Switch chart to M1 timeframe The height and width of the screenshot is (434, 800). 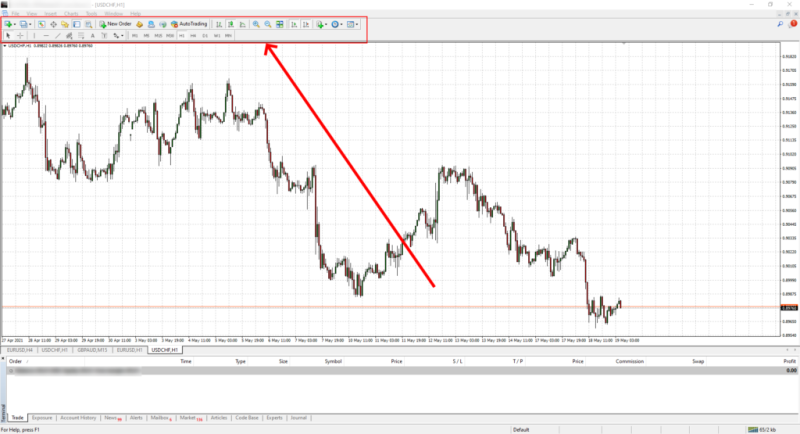135,35
